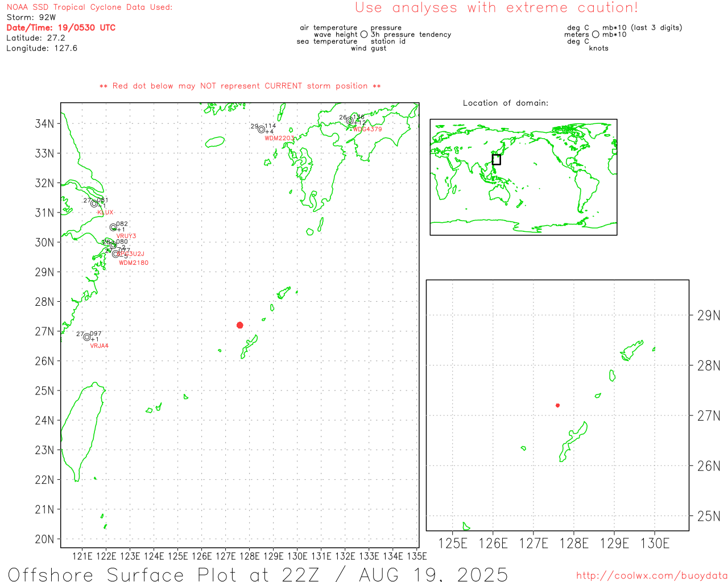Click the 27N label on main map axis
Image resolution: width=728 pixels, height=582 pixels.
44,331
